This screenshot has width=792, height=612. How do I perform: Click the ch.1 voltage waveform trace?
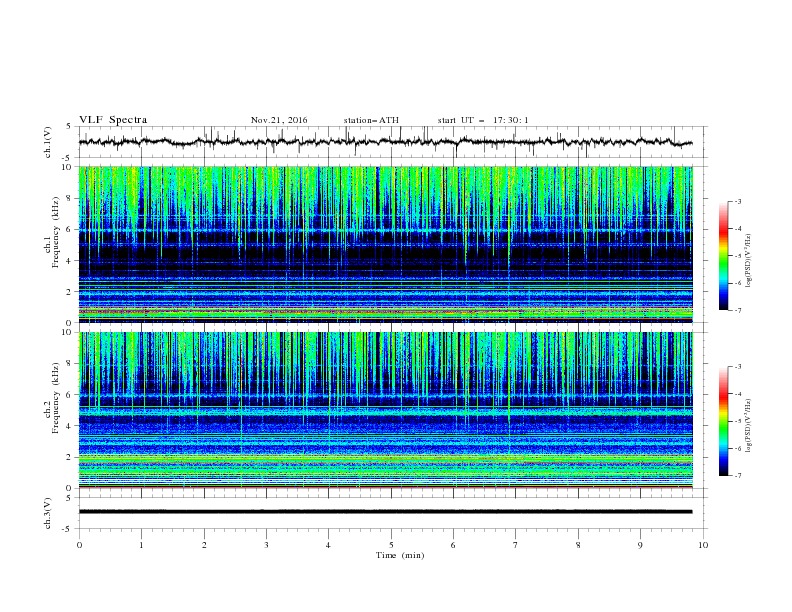385,142
